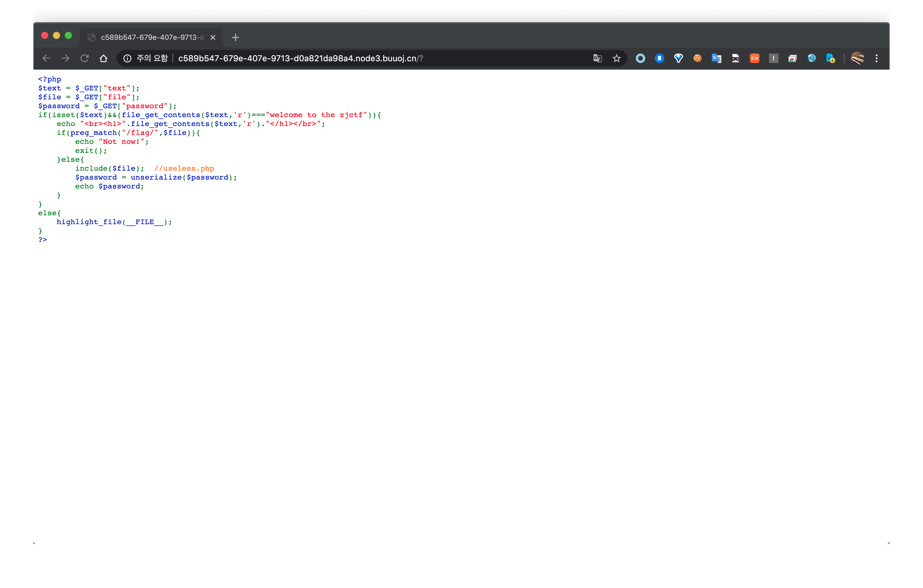This screenshot has height=588, width=923.
Task: Open the masked document extension icon
Action: (735, 58)
